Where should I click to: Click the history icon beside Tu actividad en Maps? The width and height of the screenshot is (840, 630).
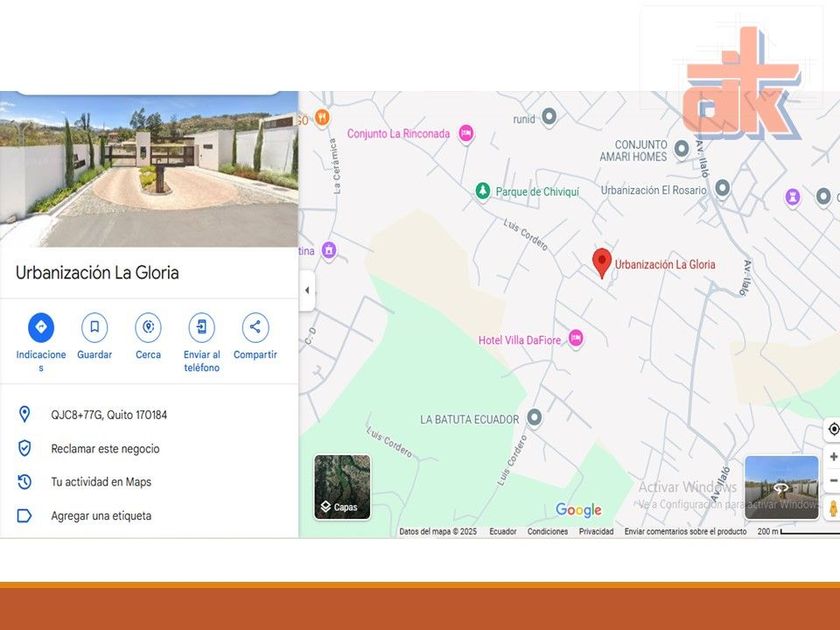click(25, 482)
